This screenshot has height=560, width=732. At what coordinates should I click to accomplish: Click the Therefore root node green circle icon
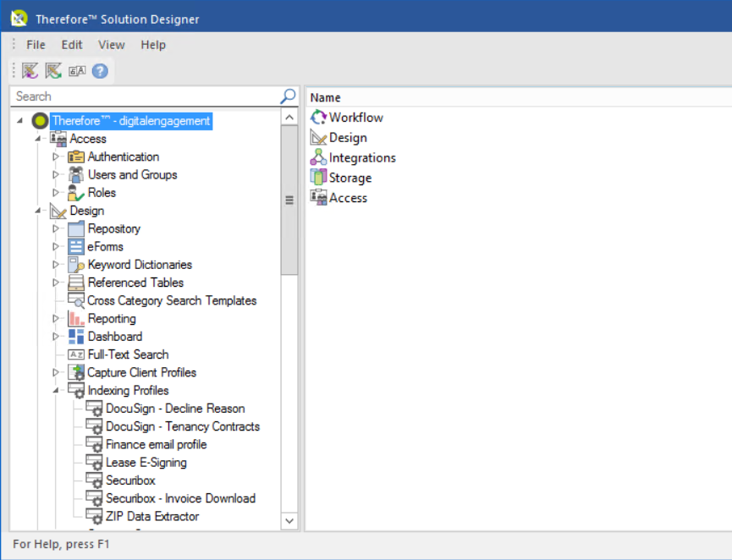pos(40,121)
